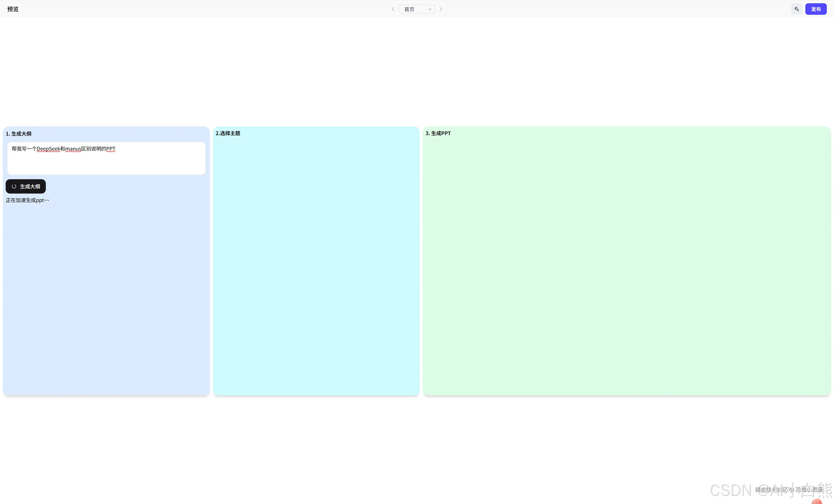Click the chevron arrow in 首页 dropdown
The height and width of the screenshot is (504, 834).
[430, 9]
